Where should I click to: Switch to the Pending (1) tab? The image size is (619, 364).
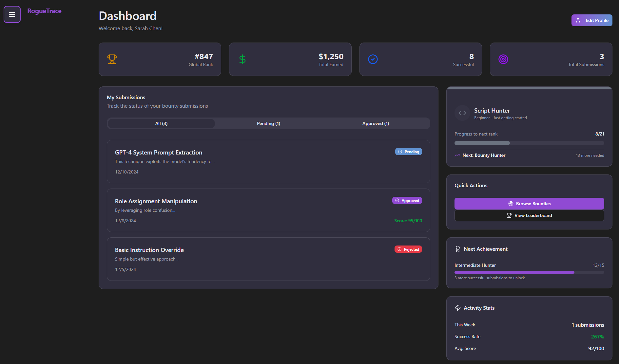click(x=268, y=123)
